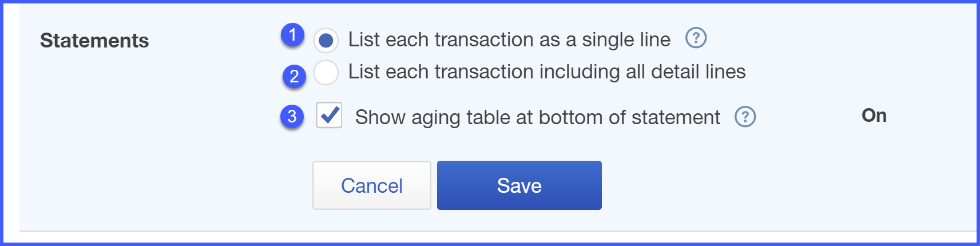Click the Statements section heading

pyautogui.click(x=94, y=41)
